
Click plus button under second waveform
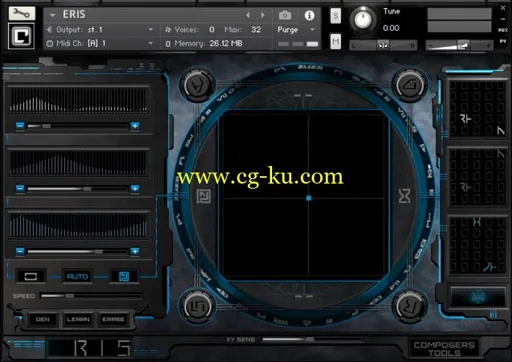coord(135,189)
